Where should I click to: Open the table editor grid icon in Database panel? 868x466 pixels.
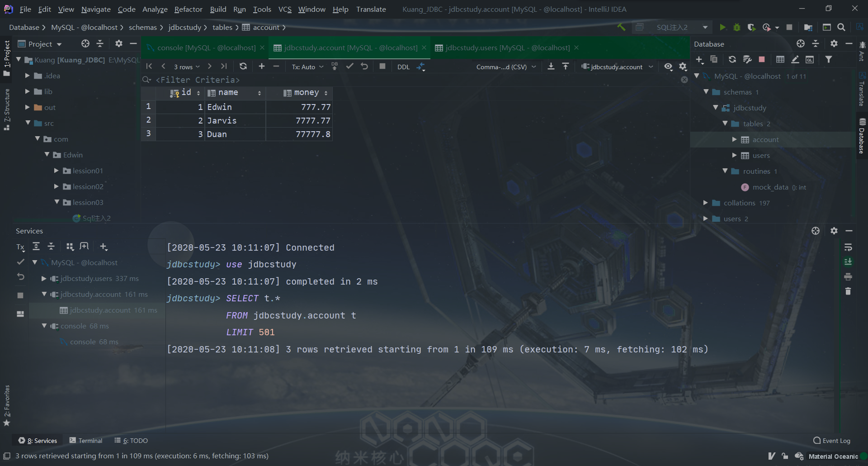coord(780,60)
